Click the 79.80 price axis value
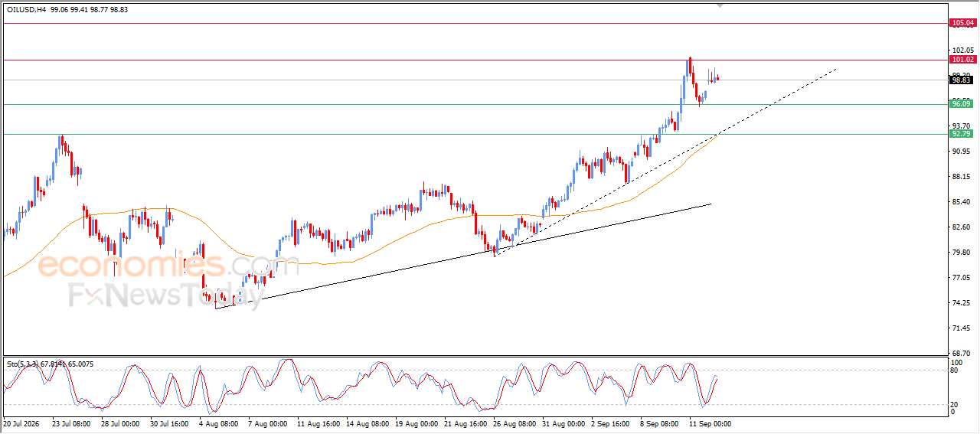Image resolution: width=980 pixels, height=434 pixels. click(961, 253)
